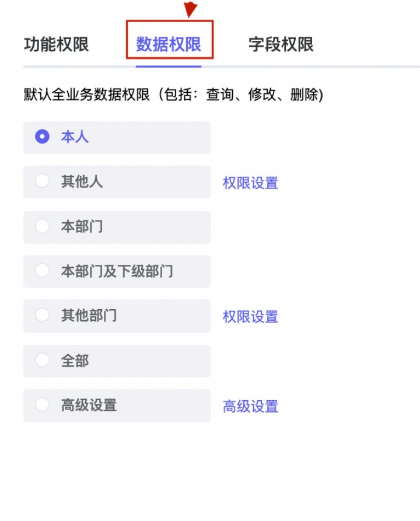This screenshot has width=420, height=521.
Task: Click the gray 高级设置 option label text
Action: [x=89, y=405]
